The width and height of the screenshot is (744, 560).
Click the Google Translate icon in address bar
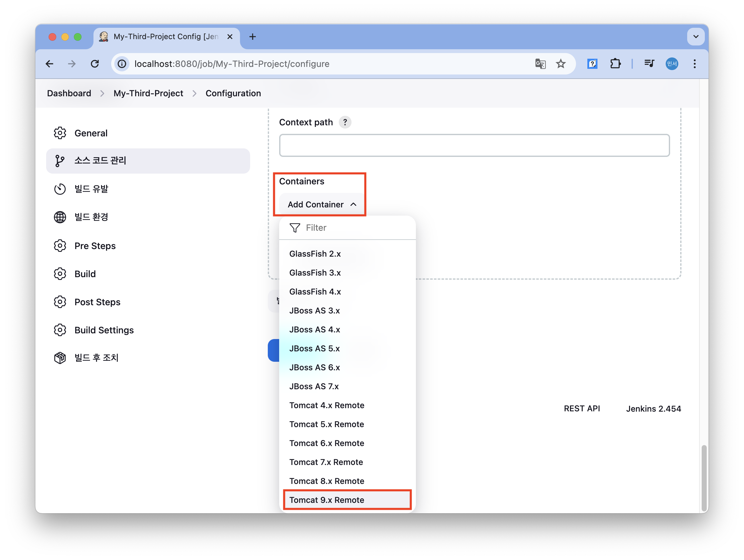click(x=540, y=64)
